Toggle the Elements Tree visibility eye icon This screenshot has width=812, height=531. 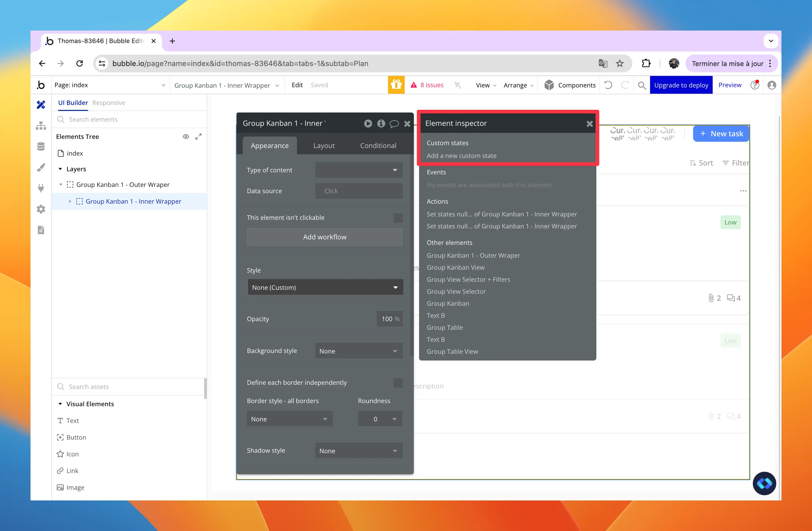[x=186, y=136]
